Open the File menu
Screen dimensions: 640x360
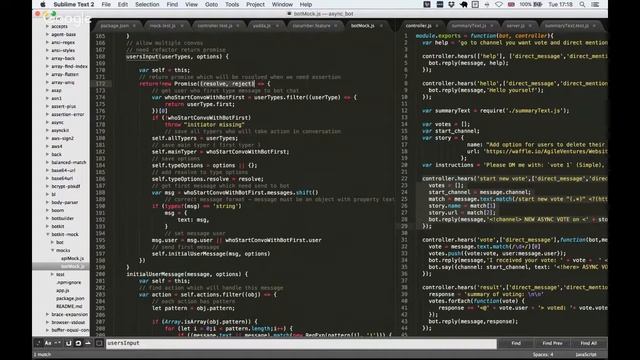106,4
